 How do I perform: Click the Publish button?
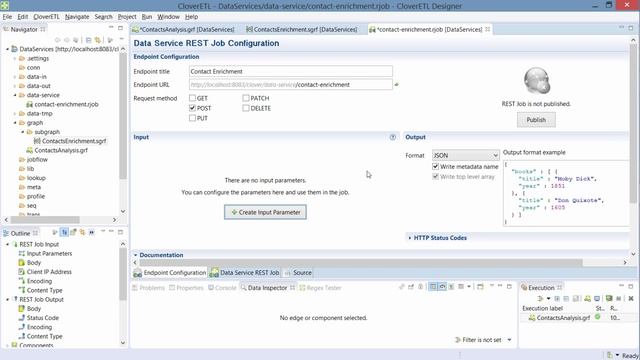pyautogui.click(x=536, y=120)
